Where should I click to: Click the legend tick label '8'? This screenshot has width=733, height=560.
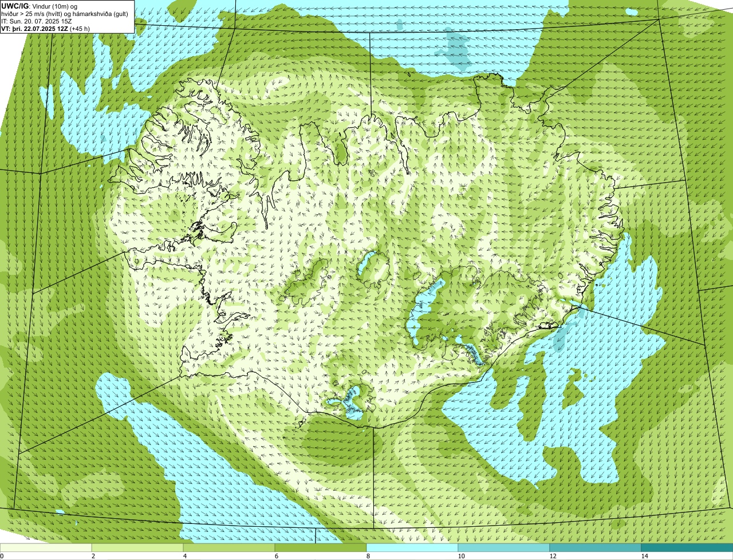point(368,556)
